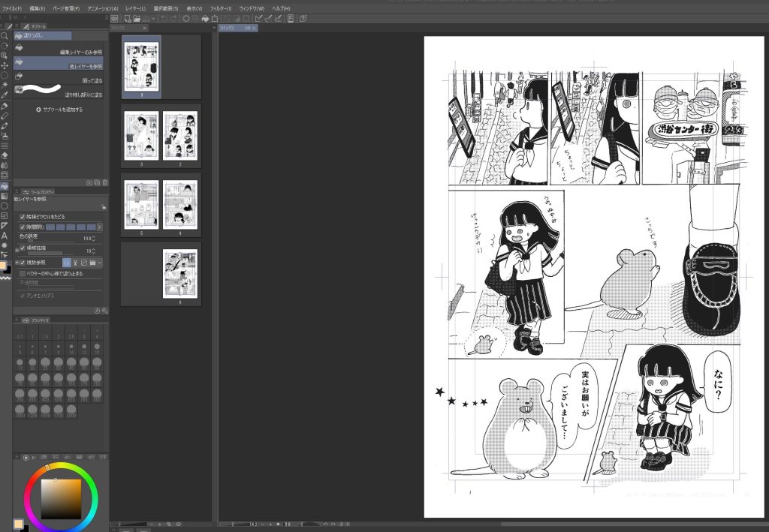Select the Gradient tool
The image size is (769, 532).
point(5,195)
